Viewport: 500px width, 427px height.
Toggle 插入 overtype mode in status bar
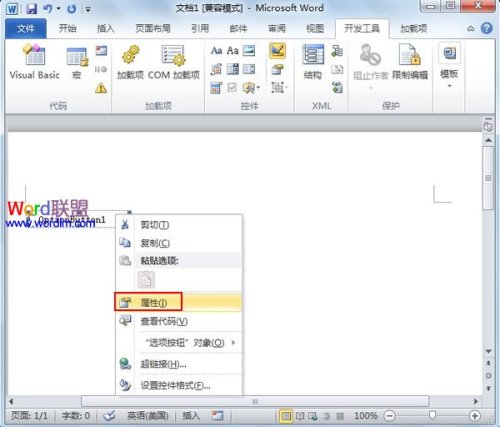tap(191, 416)
